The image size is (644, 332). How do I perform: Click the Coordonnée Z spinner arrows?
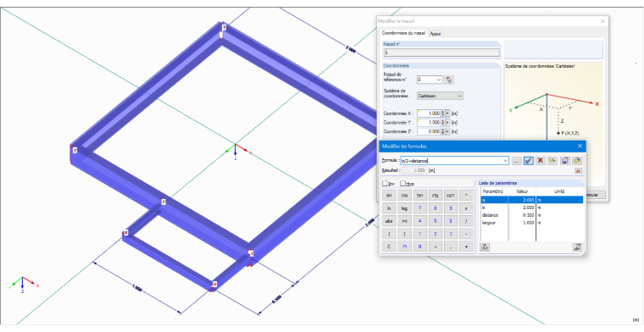pyautogui.click(x=442, y=131)
